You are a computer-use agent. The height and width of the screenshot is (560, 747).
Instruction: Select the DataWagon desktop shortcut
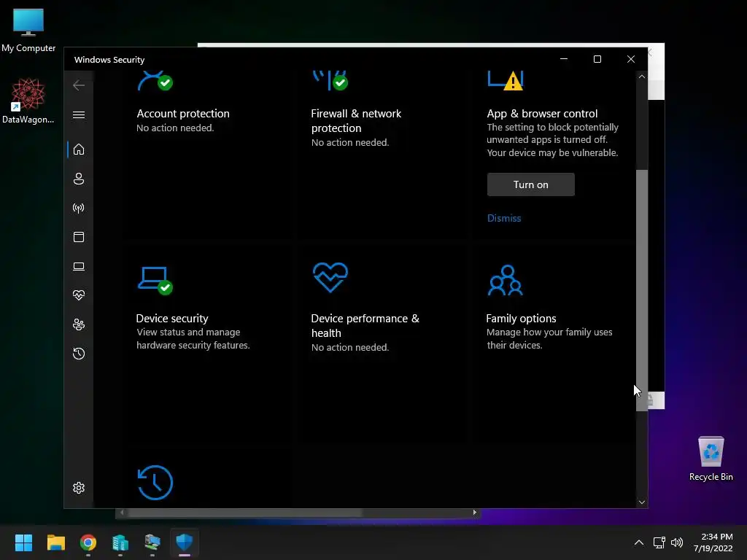[x=28, y=101]
